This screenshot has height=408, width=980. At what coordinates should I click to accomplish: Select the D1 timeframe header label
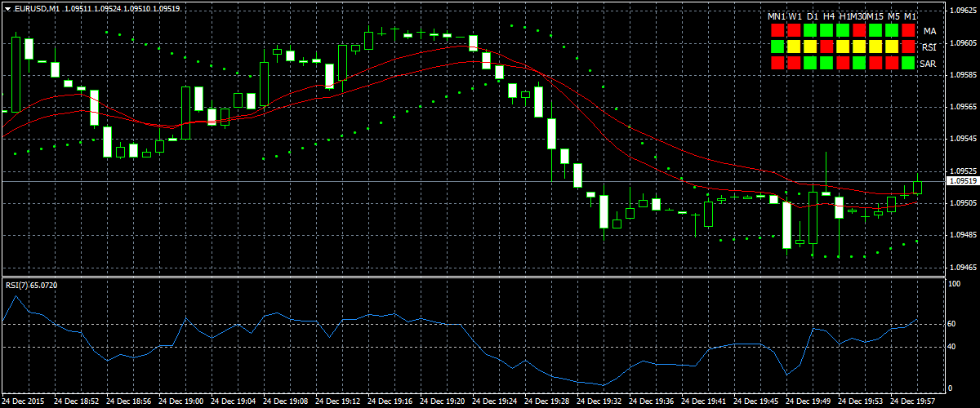[x=813, y=16]
